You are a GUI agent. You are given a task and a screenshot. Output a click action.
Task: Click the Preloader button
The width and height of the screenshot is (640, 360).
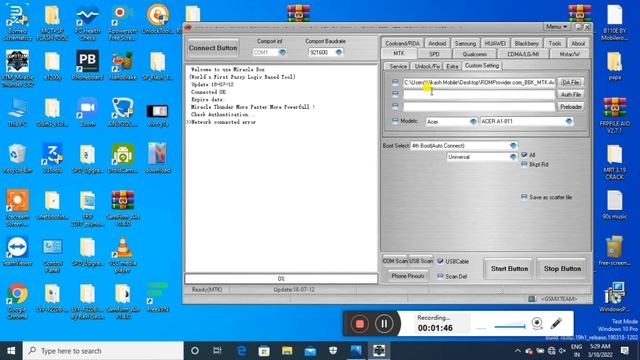(x=570, y=107)
